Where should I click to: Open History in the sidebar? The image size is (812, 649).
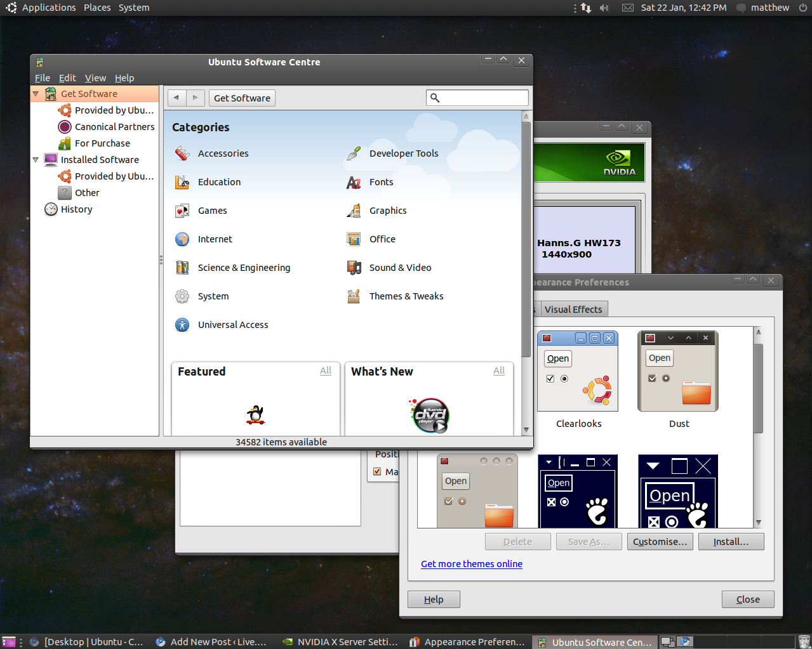[69, 209]
